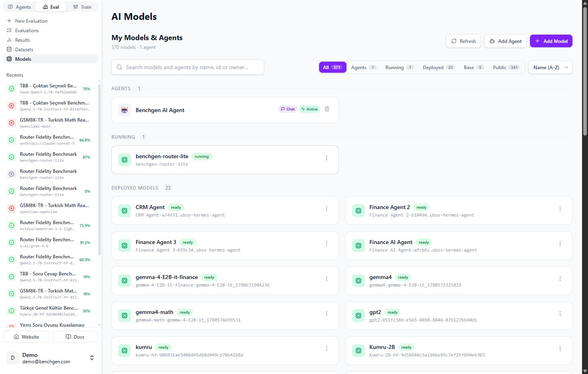This screenshot has width=588, height=374.
Task: Open the options menu for Finance Agent 3
Action: tap(327, 244)
